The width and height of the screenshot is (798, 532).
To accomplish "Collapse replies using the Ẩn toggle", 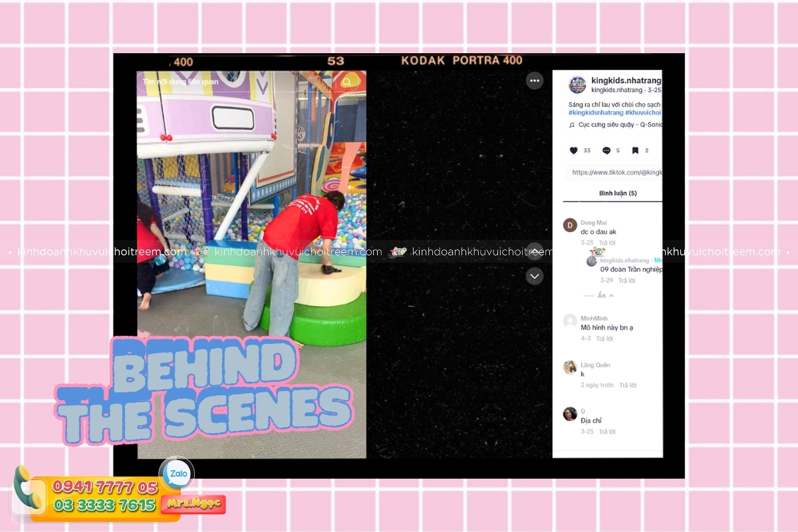I will (604, 295).
